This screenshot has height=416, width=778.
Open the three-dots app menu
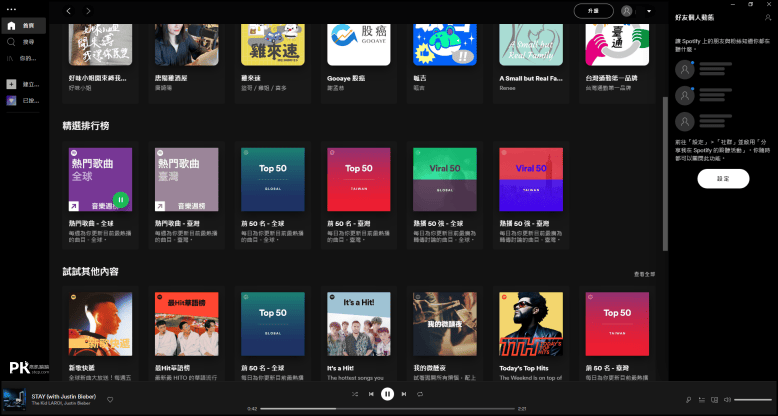(x=11, y=9)
